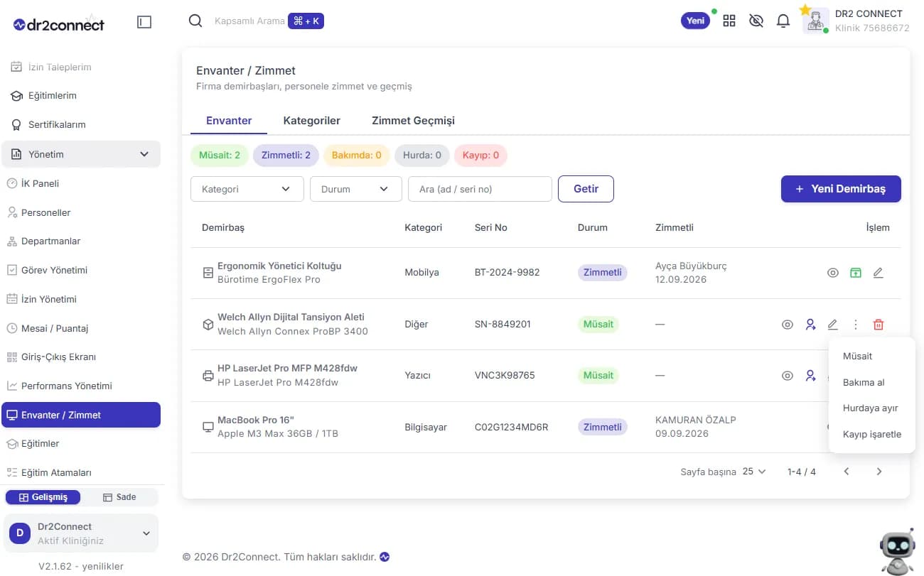Filter by Zimmetli: 2 status chip
Image resolution: width=924 pixels, height=576 pixels.
coord(286,155)
